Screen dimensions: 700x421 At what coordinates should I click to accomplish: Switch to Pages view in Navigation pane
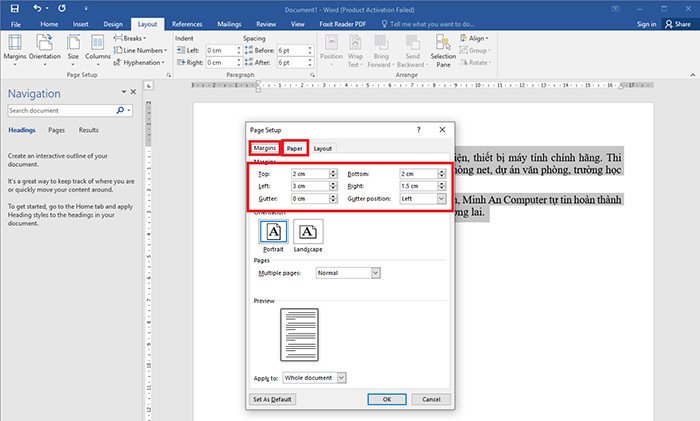[57, 130]
